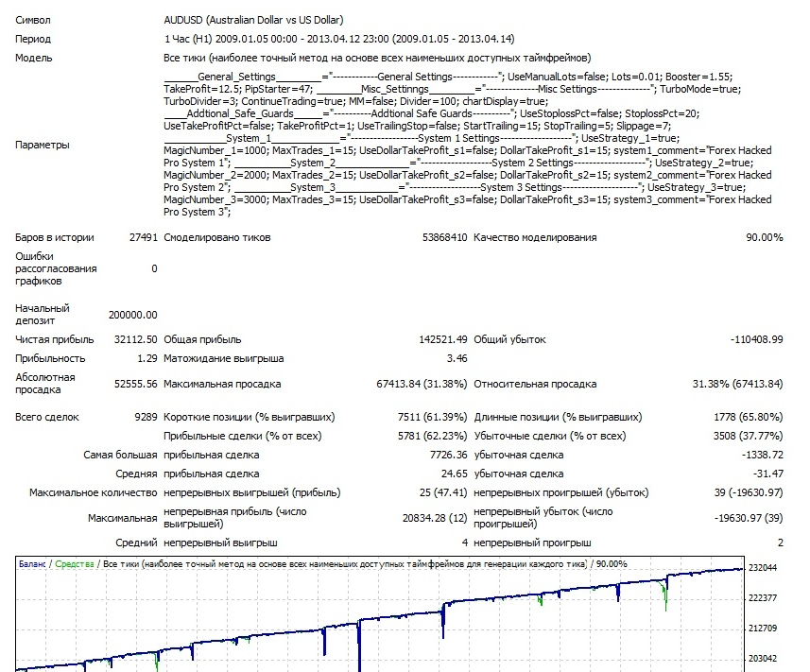810x672 pixels.
Task: Click the AUDUSD symbol value text
Action: point(253,20)
